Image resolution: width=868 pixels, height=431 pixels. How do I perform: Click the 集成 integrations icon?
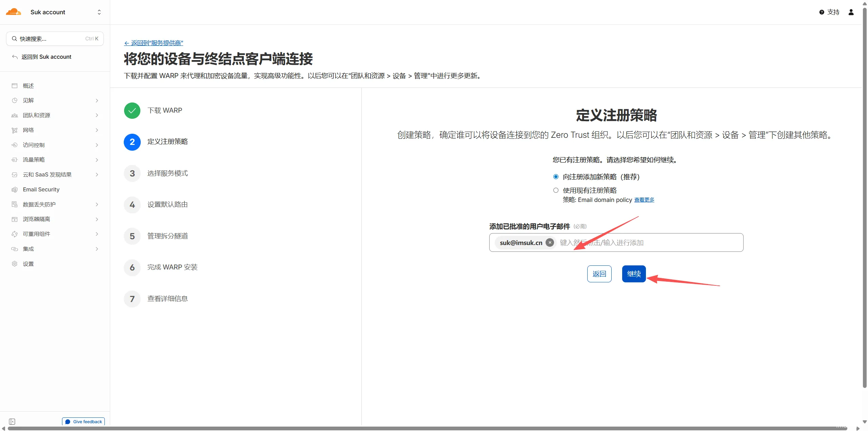coord(15,249)
